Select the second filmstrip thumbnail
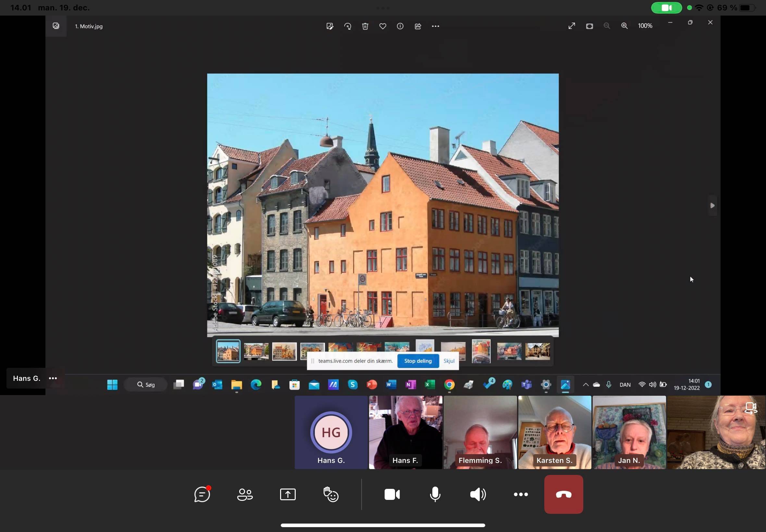The width and height of the screenshot is (766, 532). pyautogui.click(x=256, y=351)
